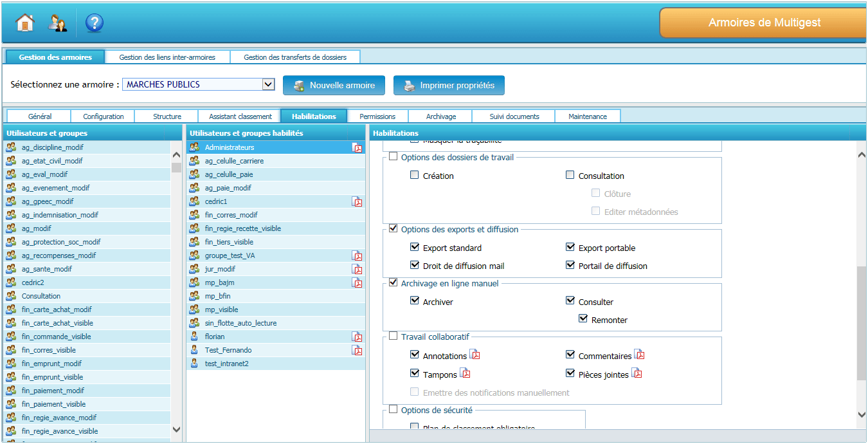Open the MARCHES PUBLICS armoire dropdown
The image size is (868, 444).
(x=269, y=85)
